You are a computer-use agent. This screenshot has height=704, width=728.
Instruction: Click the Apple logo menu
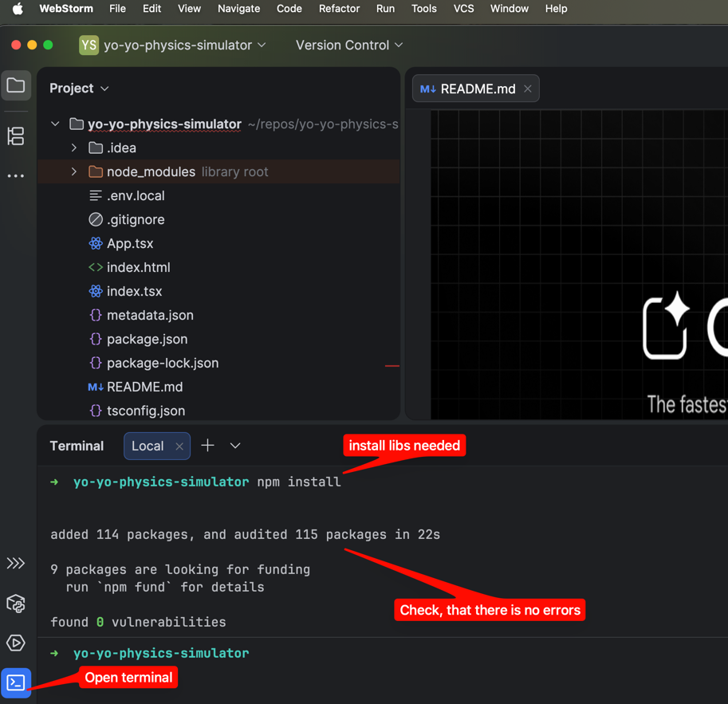pos(17,9)
